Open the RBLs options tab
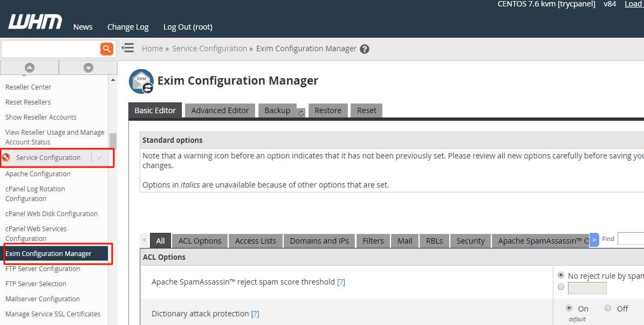644x325 pixels. pyautogui.click(x=434, y=241)
